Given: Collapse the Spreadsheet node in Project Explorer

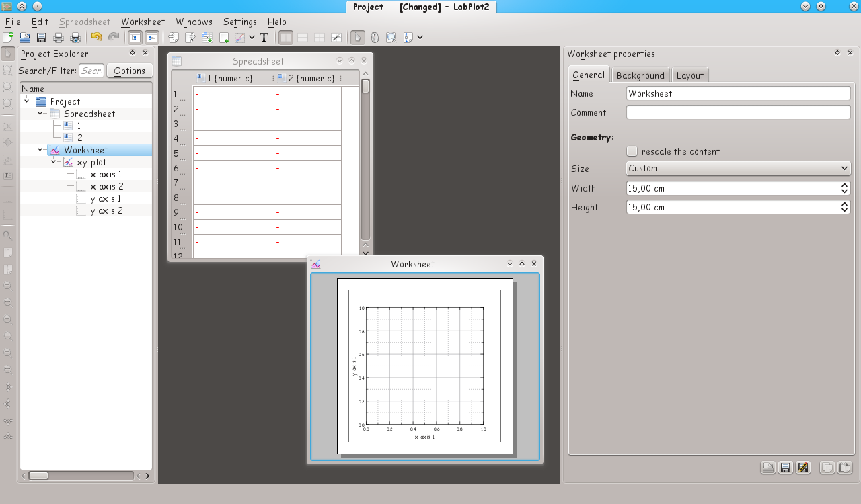Looking at the screenshot, I should [x=41, y=114].
